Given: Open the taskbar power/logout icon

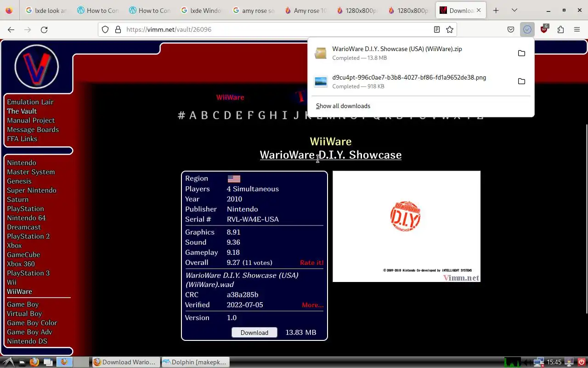Looking at the screenshot, I should 581,362.
